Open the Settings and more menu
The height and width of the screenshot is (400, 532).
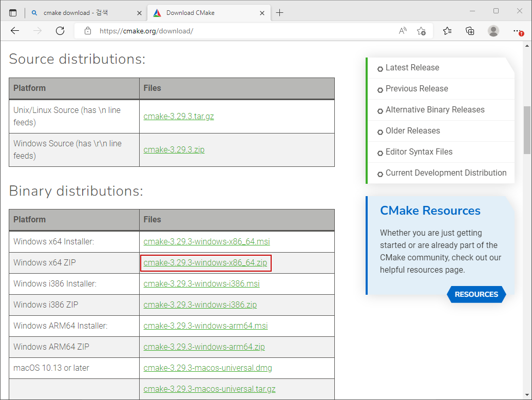click(517, 31)
